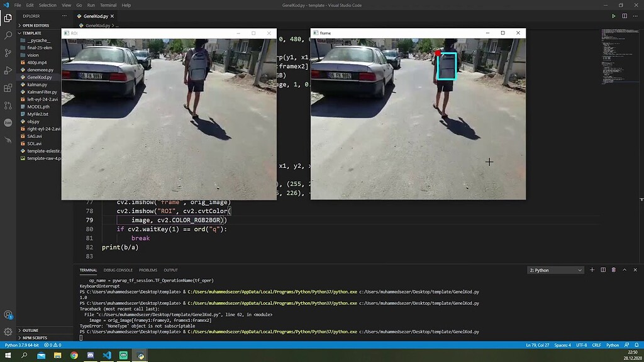The image size is (644, 362).
Task: Open the Search view in the activity bar
Action: (8, 36)
